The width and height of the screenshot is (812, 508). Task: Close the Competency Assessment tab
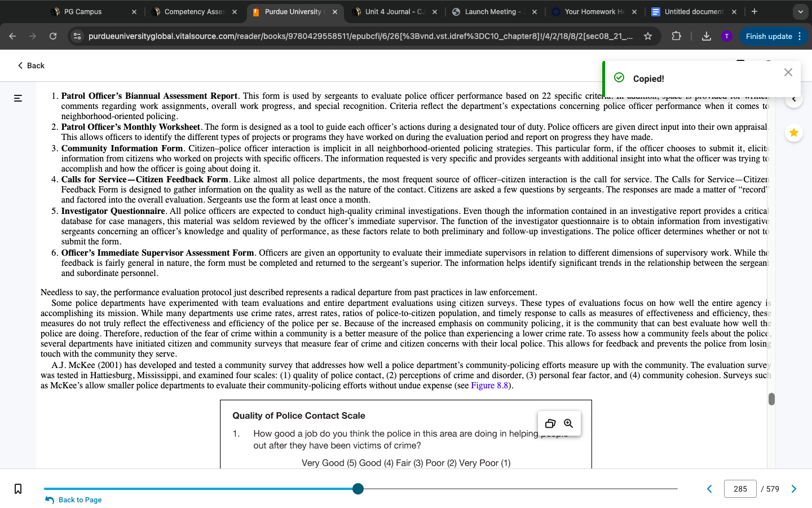pos(235,12)
